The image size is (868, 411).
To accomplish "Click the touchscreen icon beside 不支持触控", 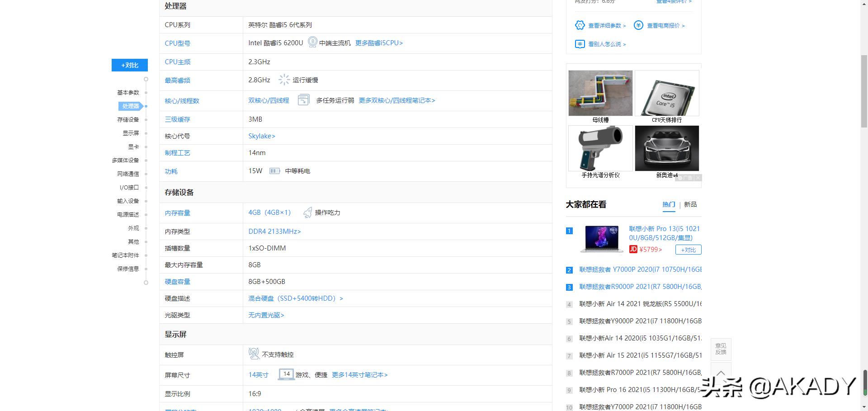I will [253, 354].
